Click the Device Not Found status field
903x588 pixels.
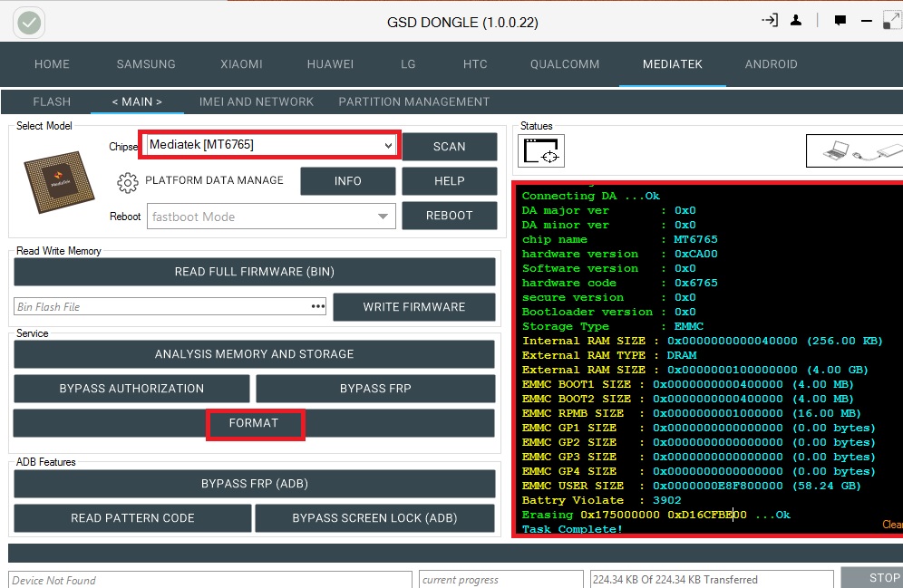coord(210,579)
